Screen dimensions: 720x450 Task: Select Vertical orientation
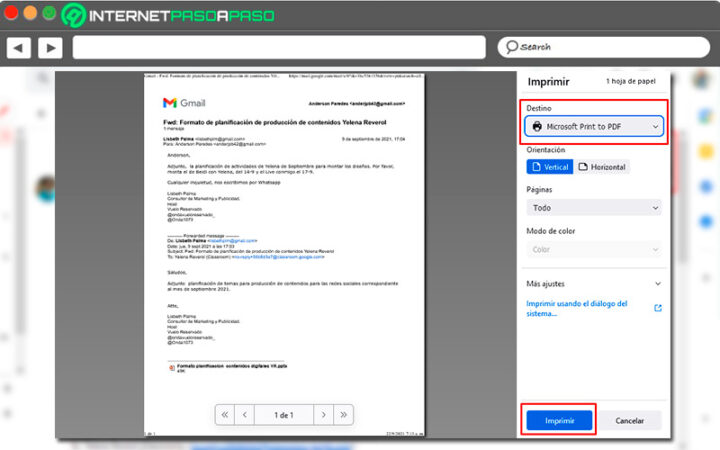pyautogui.click(x=550, y=167)
